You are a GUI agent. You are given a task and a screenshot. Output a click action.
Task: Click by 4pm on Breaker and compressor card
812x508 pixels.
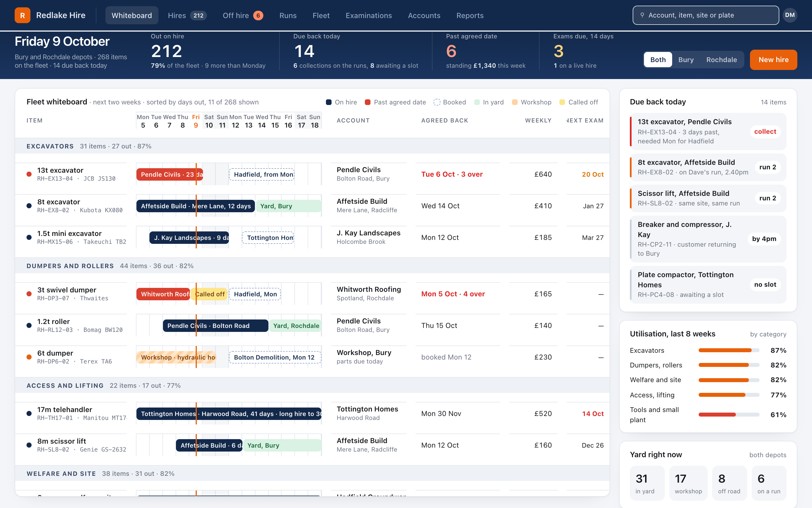(x=764, y=238)
